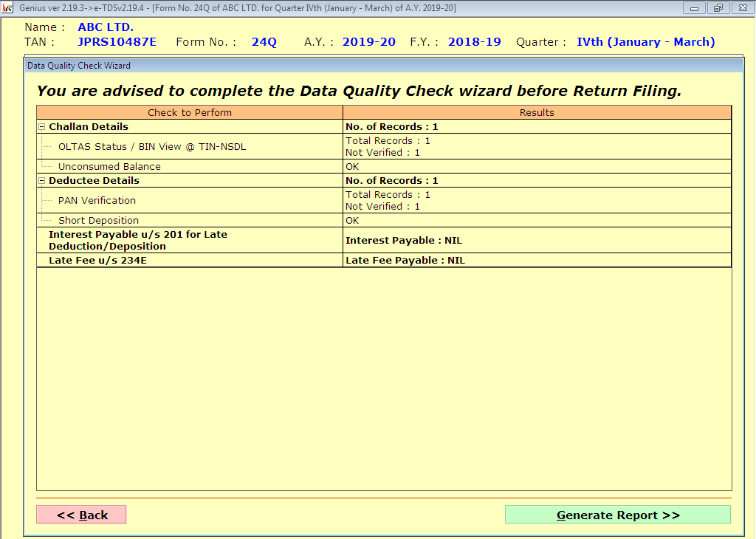This screenshot has height=539, width=756.
Task: Click Interest Payable u/s 201 row
Action: (138, 240)
